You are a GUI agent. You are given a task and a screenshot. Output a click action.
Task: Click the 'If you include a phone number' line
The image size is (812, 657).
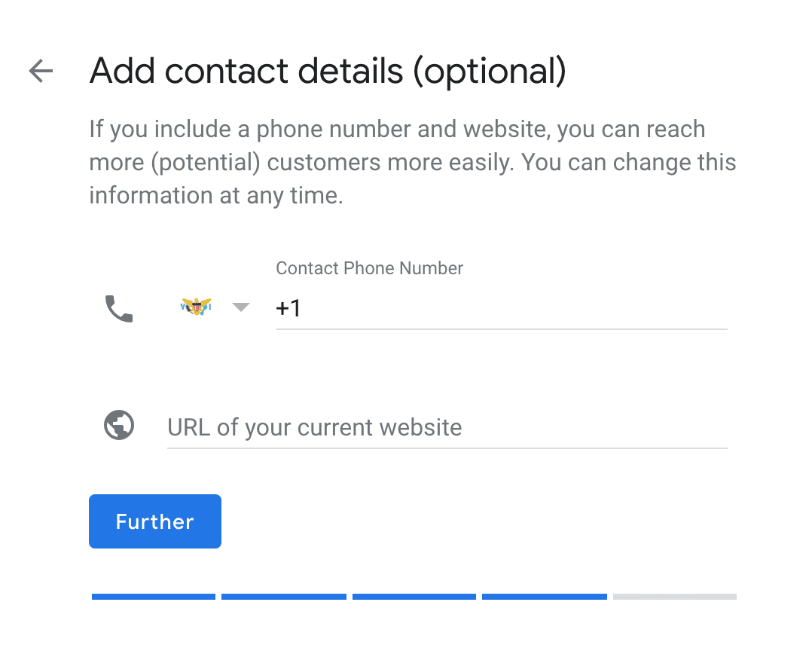397,130
